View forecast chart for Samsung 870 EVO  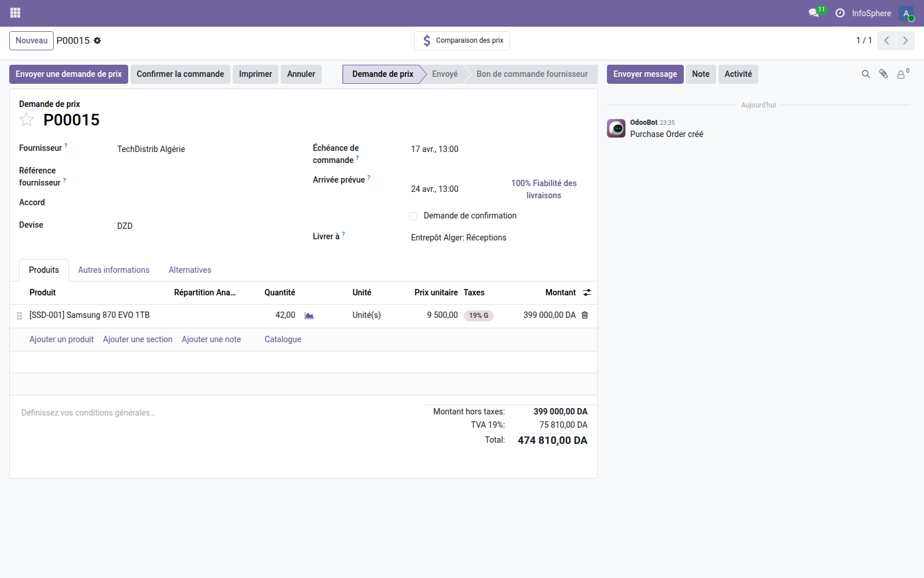pyautogui.click(x=309, y=316)
